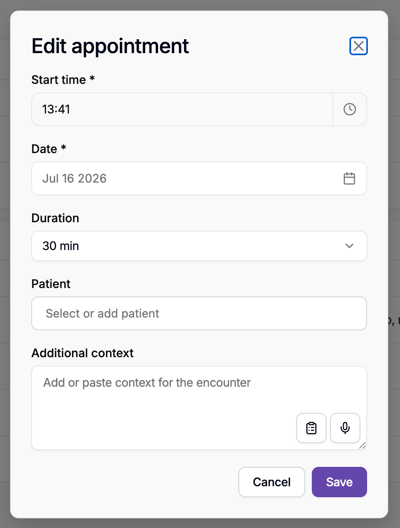Viewport: 400px width, 528px height.
Task: Click the Duration label text
Action: [55, 218]
